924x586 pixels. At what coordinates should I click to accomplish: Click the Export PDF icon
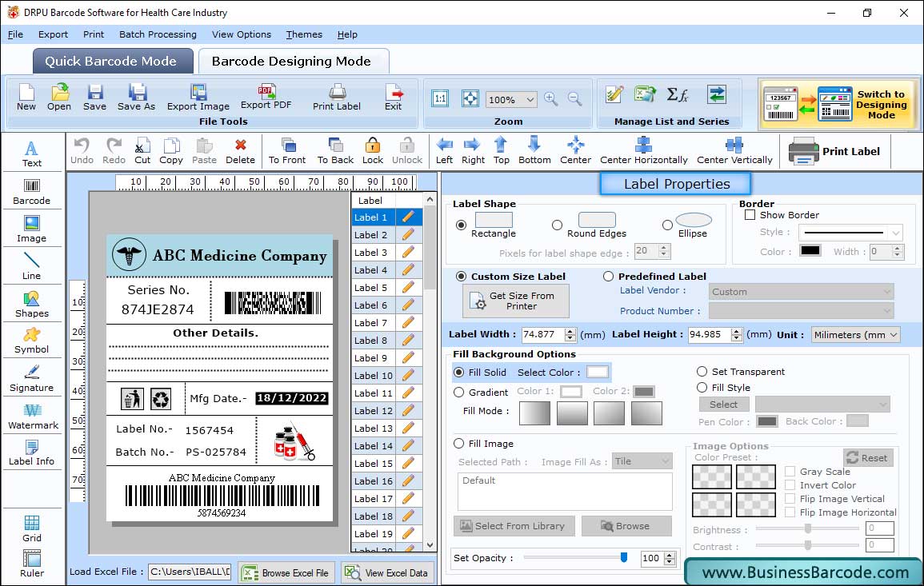pyautogui.click(x=266, y=98)
